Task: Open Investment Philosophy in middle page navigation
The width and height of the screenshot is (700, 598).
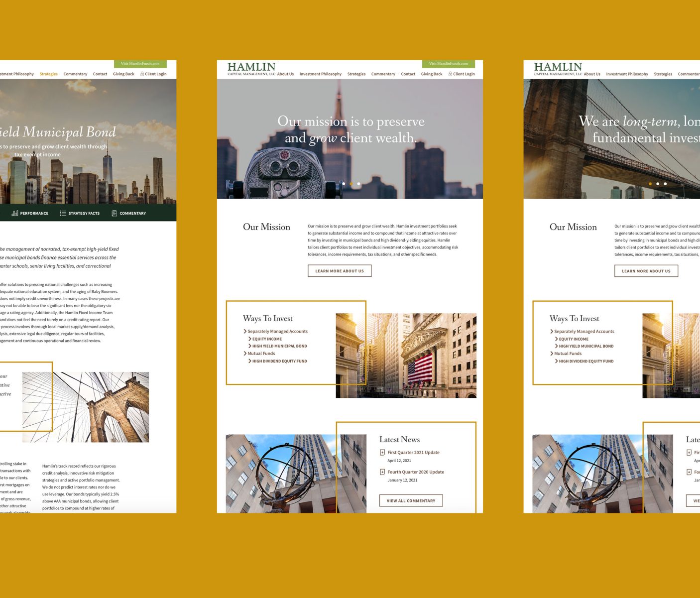Action: 320,74
